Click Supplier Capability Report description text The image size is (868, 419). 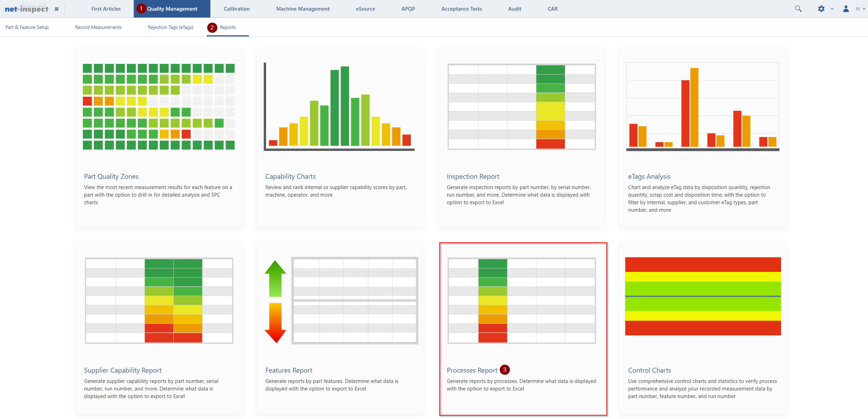click(151, 389)
